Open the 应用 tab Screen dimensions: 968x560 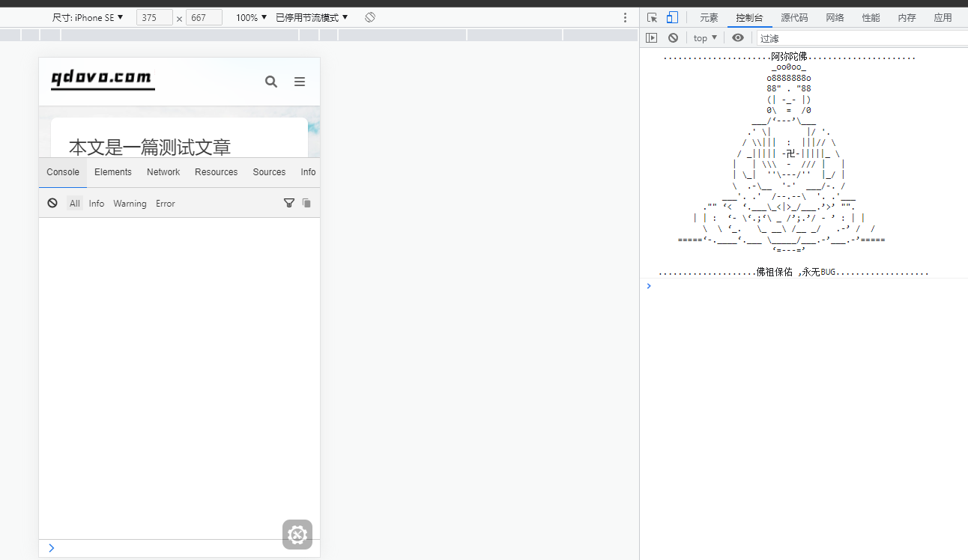[943, 18]
